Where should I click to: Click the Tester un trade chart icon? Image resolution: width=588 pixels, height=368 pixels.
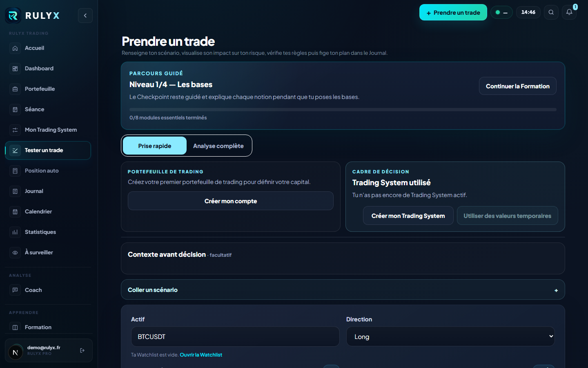pos(15,150)
